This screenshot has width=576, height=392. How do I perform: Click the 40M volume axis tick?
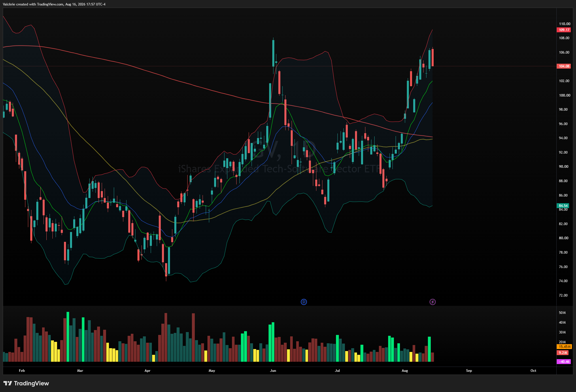(562, 323)
